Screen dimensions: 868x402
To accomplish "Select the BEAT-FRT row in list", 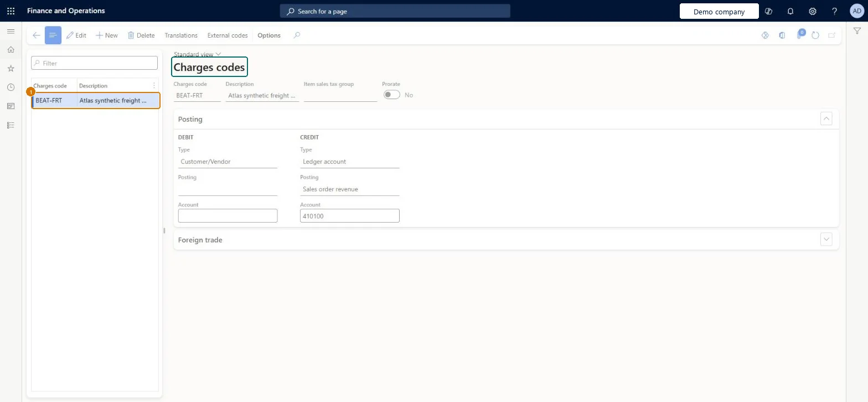I will coord(96,101).
